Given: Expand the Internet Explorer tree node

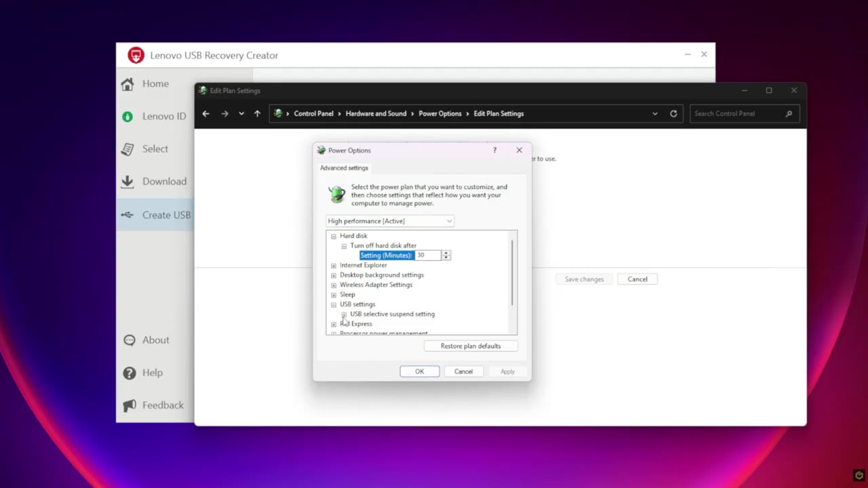Looking at the screenshot, I should (334, 266).
